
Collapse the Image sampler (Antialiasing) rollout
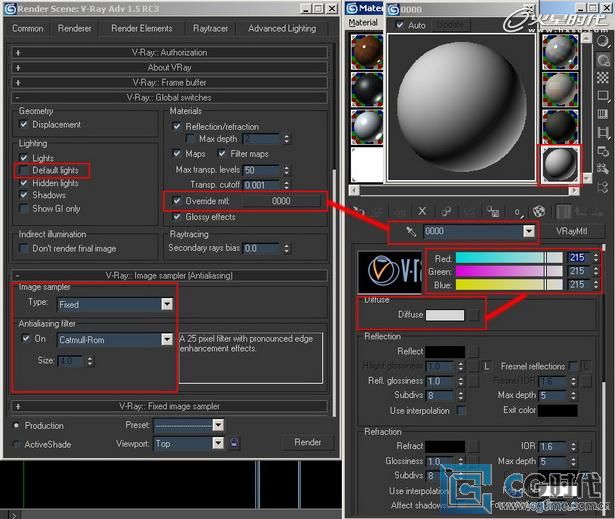pos(169,275)
